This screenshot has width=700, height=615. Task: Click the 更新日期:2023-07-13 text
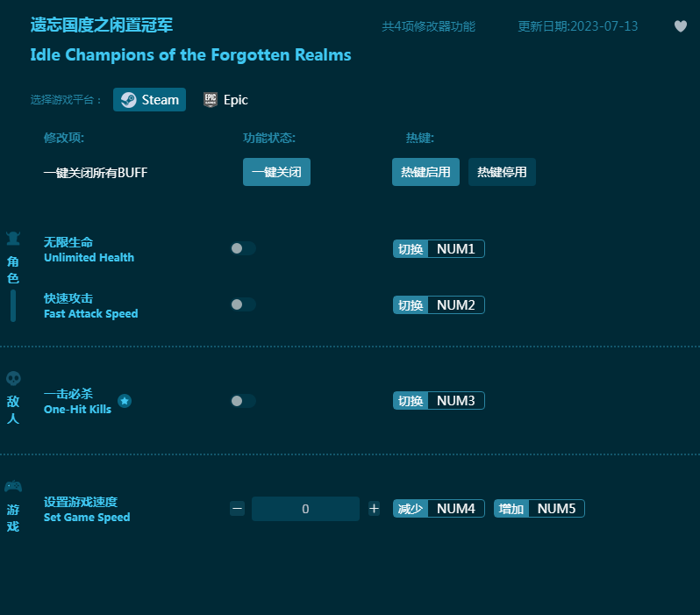[x=578, y=26]
